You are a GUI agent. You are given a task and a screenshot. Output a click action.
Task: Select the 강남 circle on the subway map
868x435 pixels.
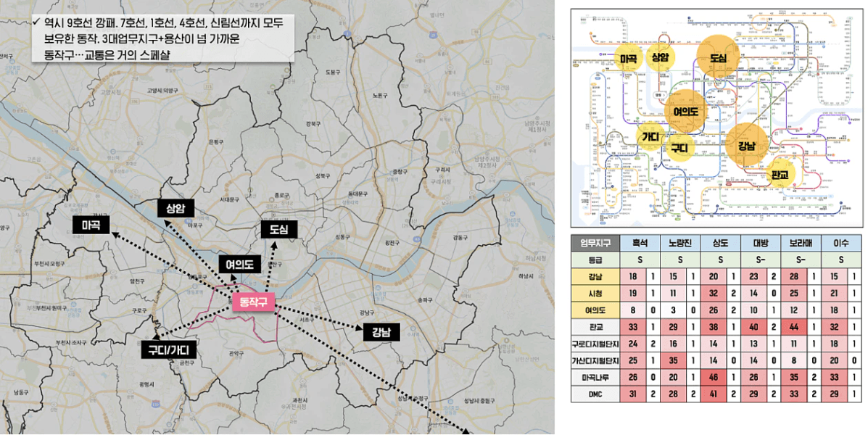747,146
